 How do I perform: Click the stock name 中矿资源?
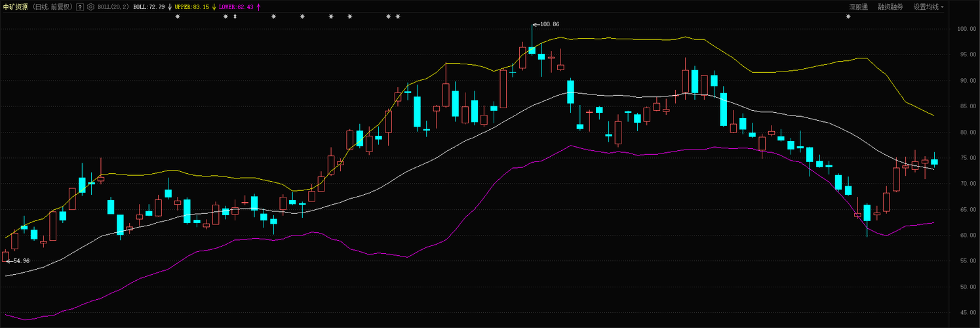(x=15, y=7)
